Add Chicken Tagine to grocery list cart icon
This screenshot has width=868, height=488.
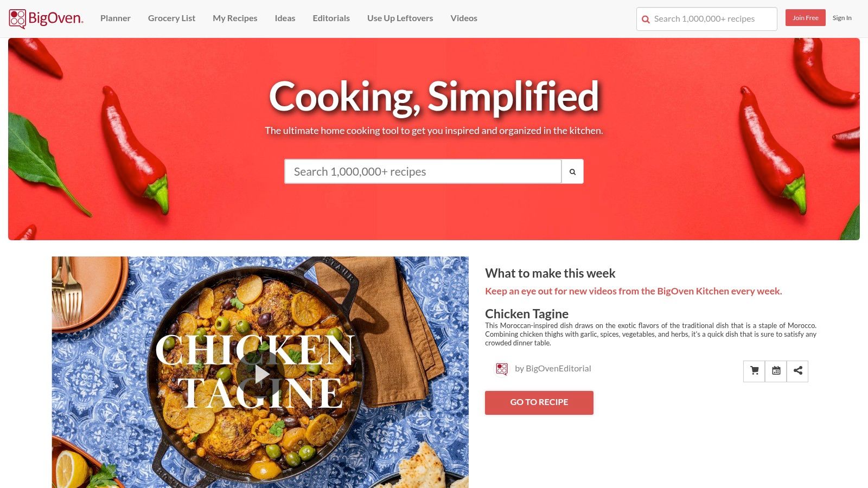pos(754,371)
